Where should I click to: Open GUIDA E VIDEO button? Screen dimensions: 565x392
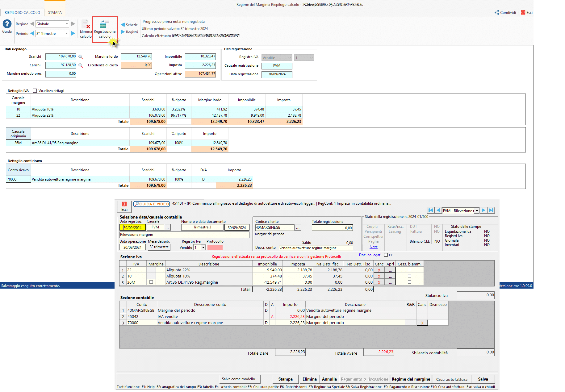[152, 204]
